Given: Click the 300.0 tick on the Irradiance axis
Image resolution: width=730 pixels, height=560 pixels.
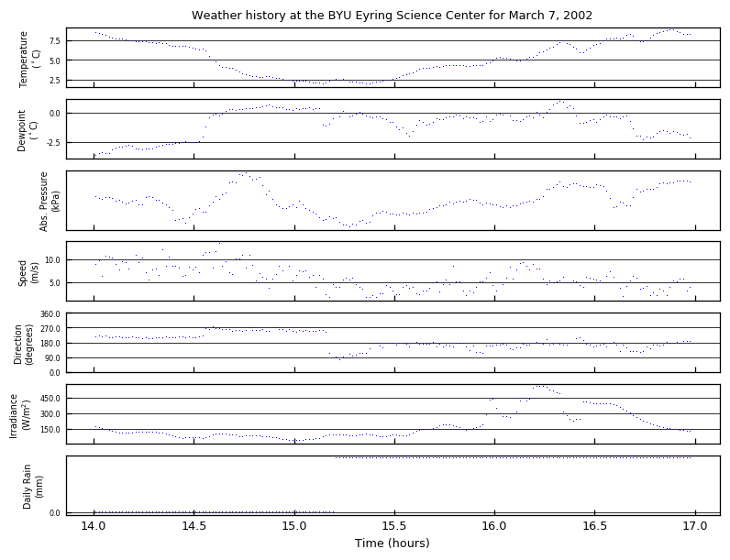Looking at the screenshot, I should coord(50,414).
